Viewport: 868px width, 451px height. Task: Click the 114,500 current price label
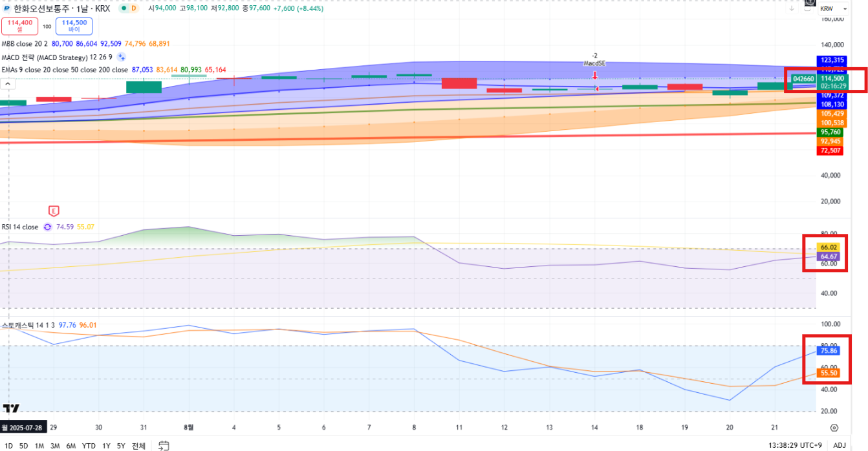pos(832,78)
